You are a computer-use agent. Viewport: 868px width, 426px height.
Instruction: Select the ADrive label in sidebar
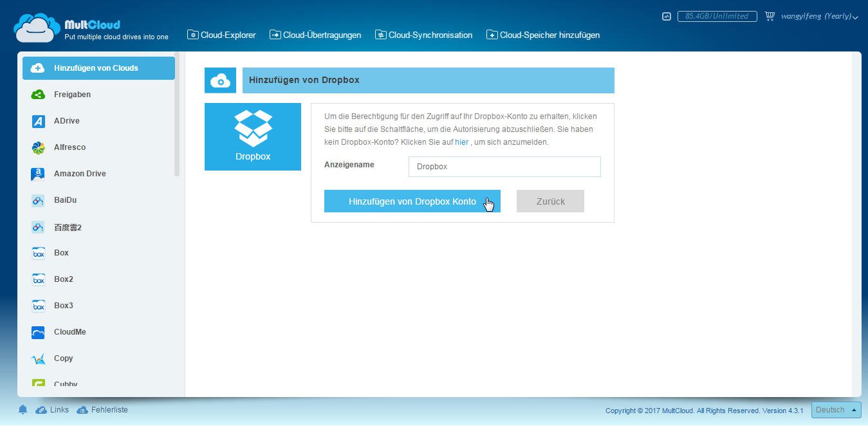tap(67, 121)
